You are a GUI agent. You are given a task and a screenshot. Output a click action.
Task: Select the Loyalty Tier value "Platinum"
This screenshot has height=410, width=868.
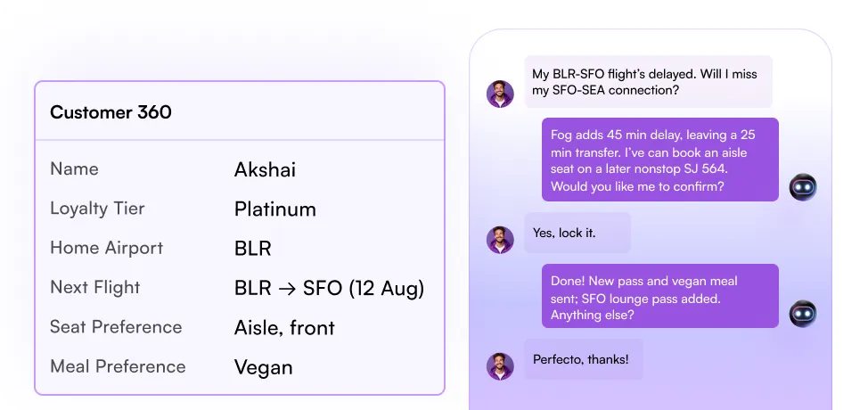tap(274, 209)
